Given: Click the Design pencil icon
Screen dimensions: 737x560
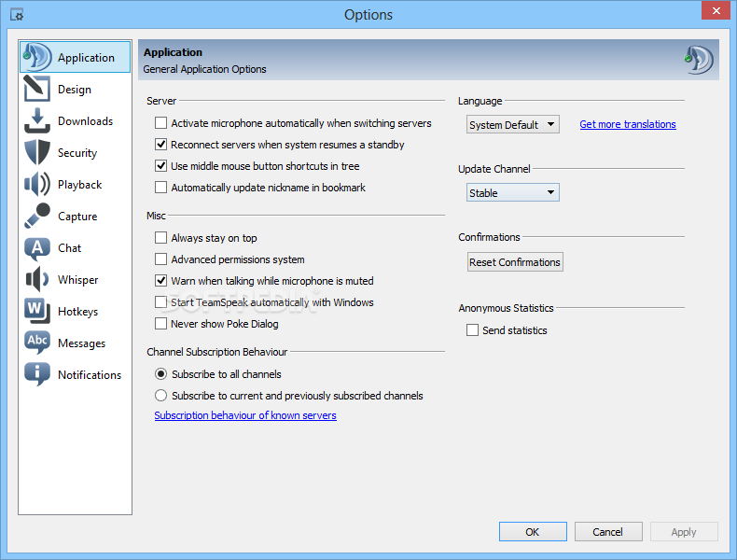Looking at the screenshot, I should click(x=37, y=89).
